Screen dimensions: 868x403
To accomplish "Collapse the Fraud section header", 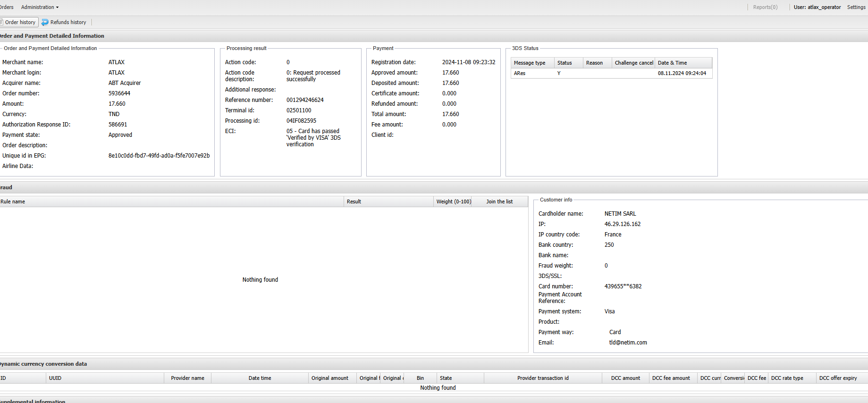I will (7, 187).
